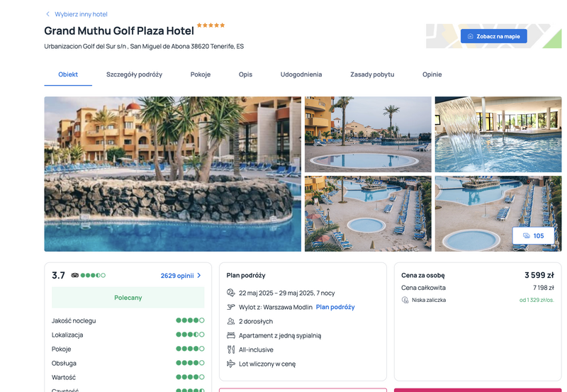This screenshot has height=392, width=567.
Task: Click the Niska zaliczka coin icon
Action: (405, 300)
